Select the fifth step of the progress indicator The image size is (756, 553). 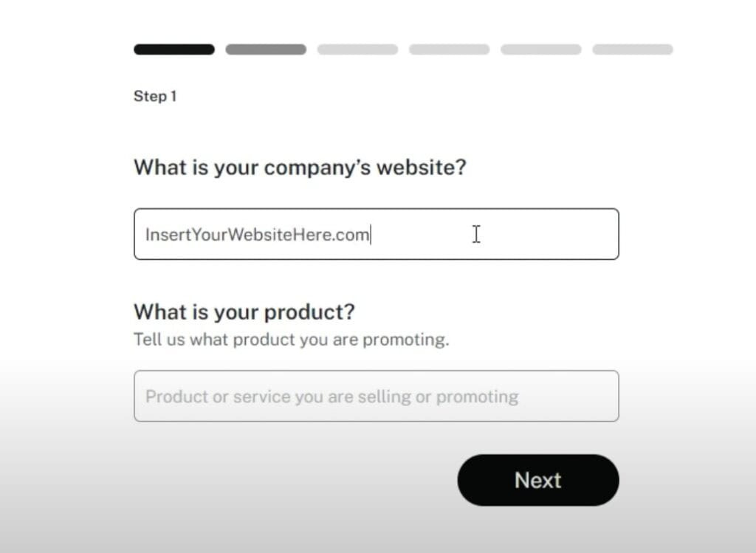[x=540, y=49]
